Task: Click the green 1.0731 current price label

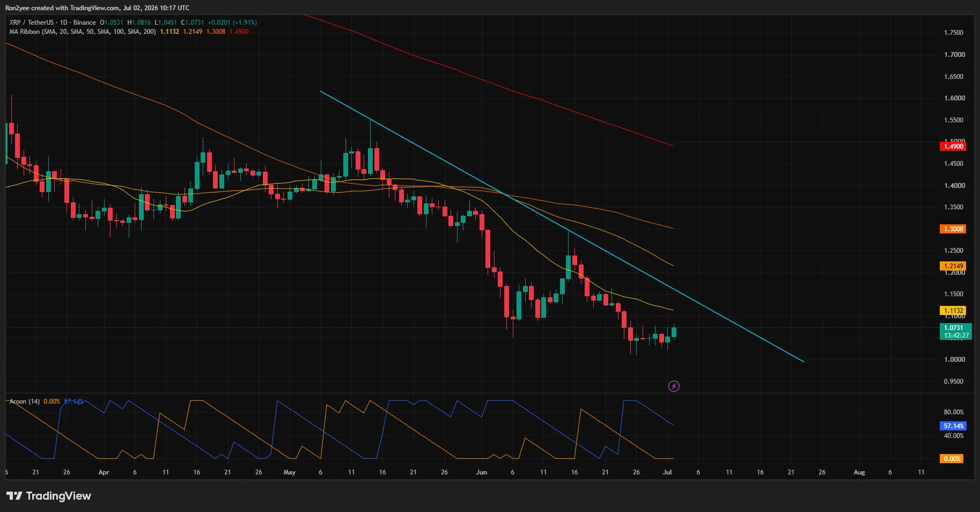Action: [956, 332]
